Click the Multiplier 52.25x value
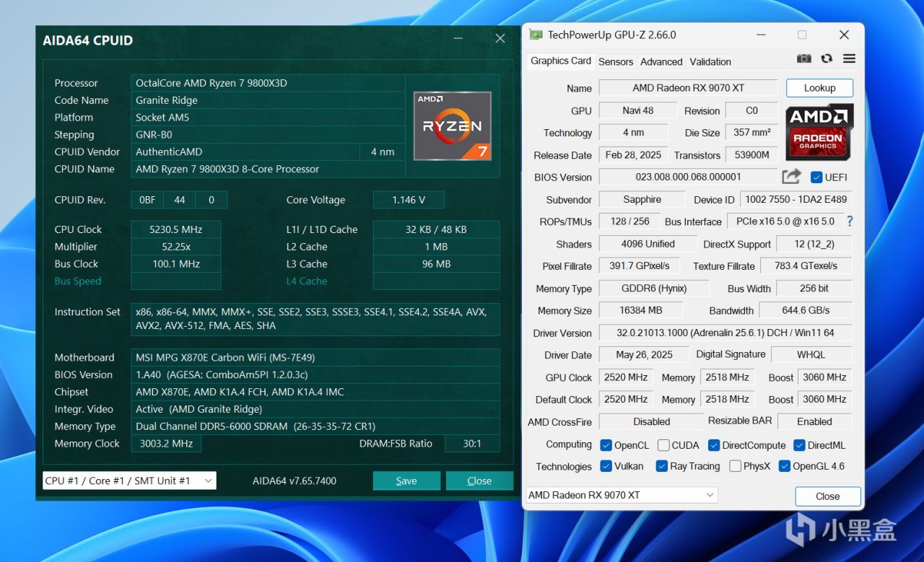 click(x=176, y=247)
